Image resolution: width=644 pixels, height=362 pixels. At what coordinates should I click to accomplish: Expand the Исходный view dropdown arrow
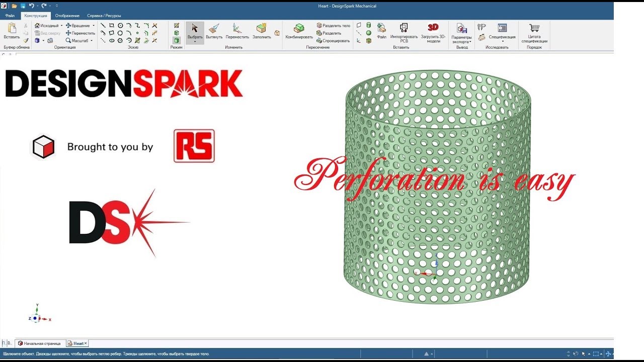pyautogui.click(x=61, y=26)
